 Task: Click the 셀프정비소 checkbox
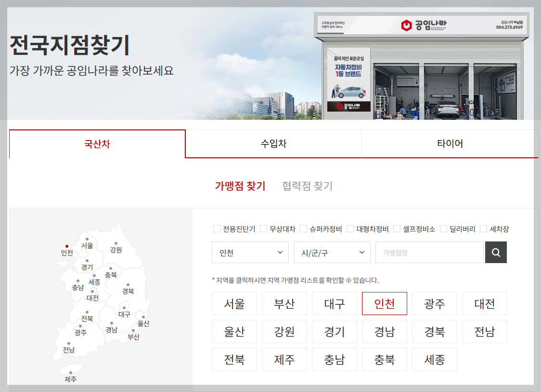396,229
